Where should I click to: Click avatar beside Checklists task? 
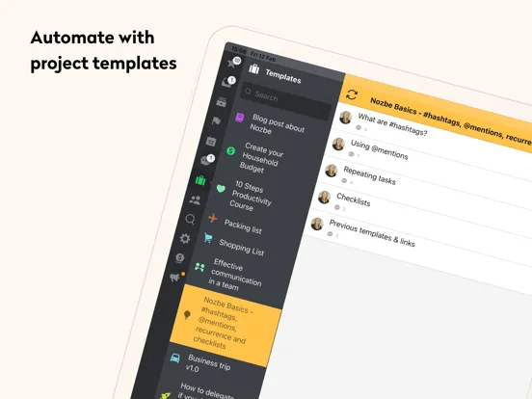point(324,198)
